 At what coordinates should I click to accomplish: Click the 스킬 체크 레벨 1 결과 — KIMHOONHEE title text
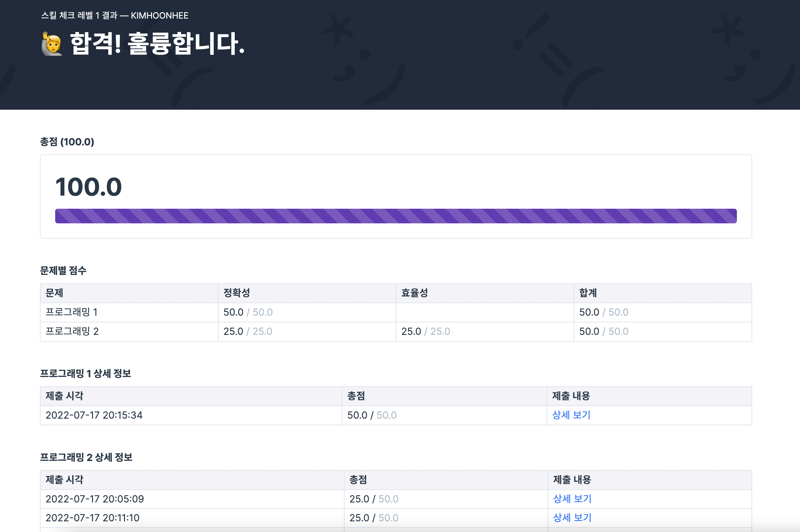coord(115,15)
